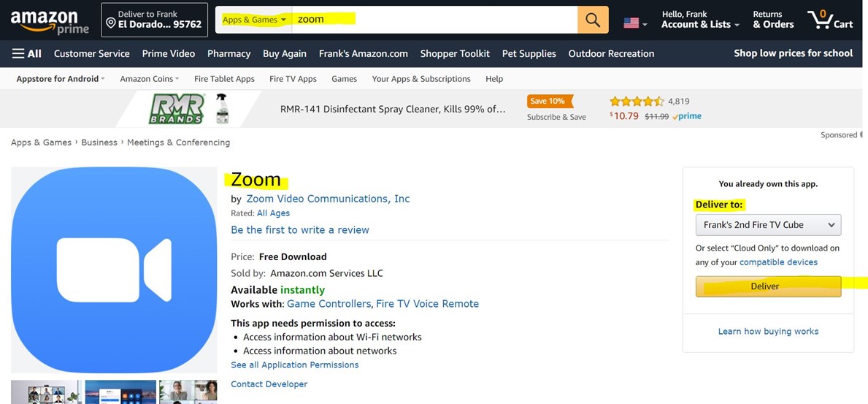This screenshot has width=868, height=404.
Task: Open the Appstore for Android dropdown
Action: tap(61, 79)
